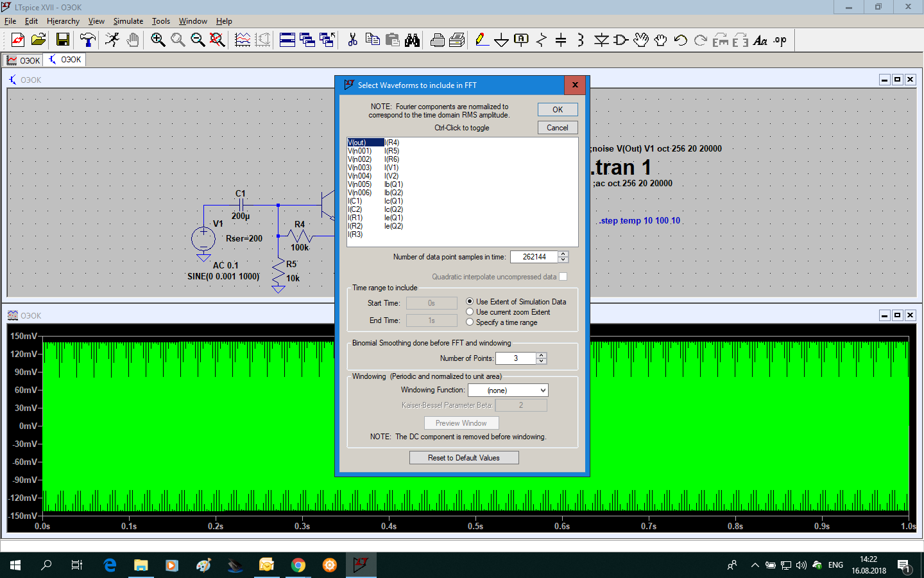Select V(n003) in waveform list
The image size is (924, 578).
click(360, 168)
